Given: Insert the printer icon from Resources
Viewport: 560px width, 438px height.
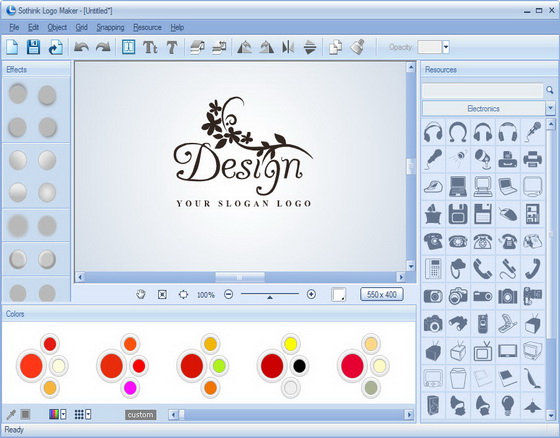Looking at the screenshot, I should (x=532, y=159).
